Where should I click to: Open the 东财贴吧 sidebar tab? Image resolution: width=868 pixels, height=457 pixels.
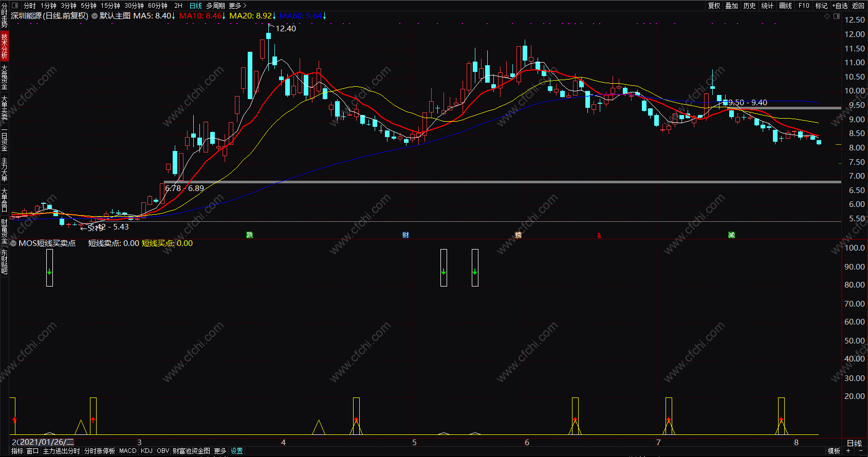click(x=4, y=262)
